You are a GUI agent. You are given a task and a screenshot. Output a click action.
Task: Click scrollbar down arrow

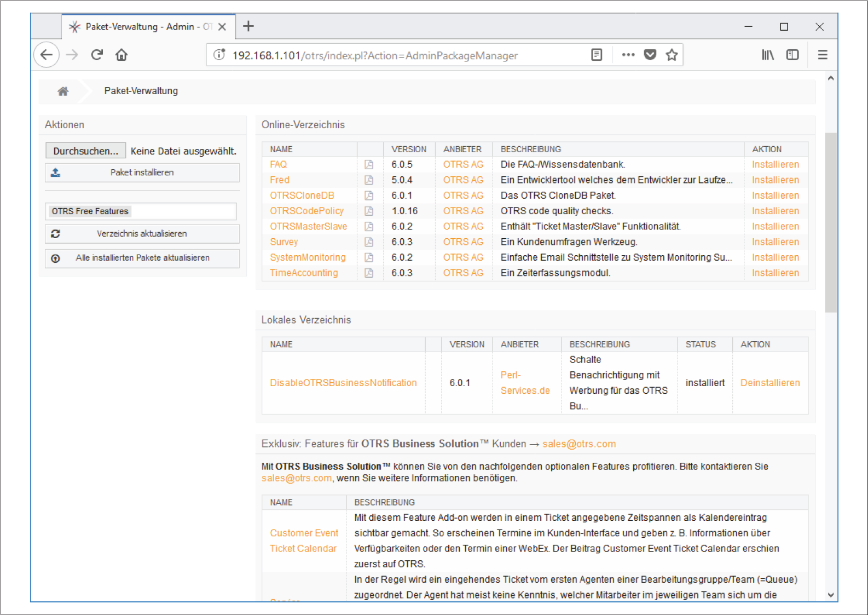coord(831,595)
